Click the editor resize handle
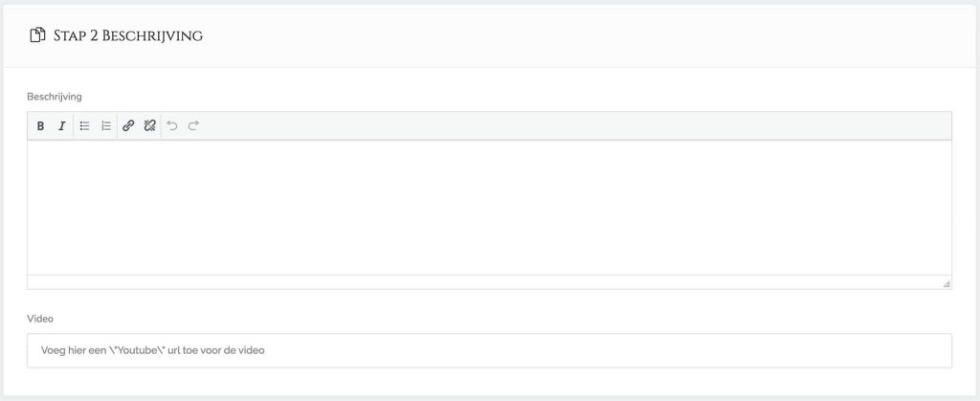 point(947,283)
